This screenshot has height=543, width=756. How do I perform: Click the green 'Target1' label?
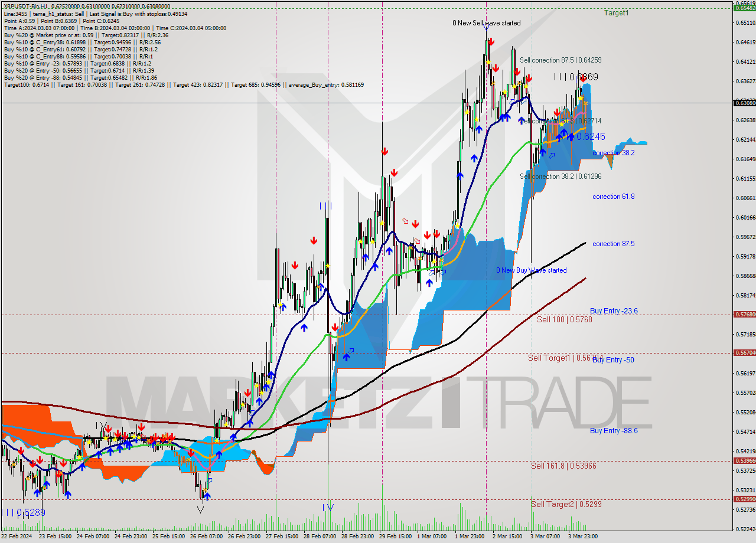[616, 12]
